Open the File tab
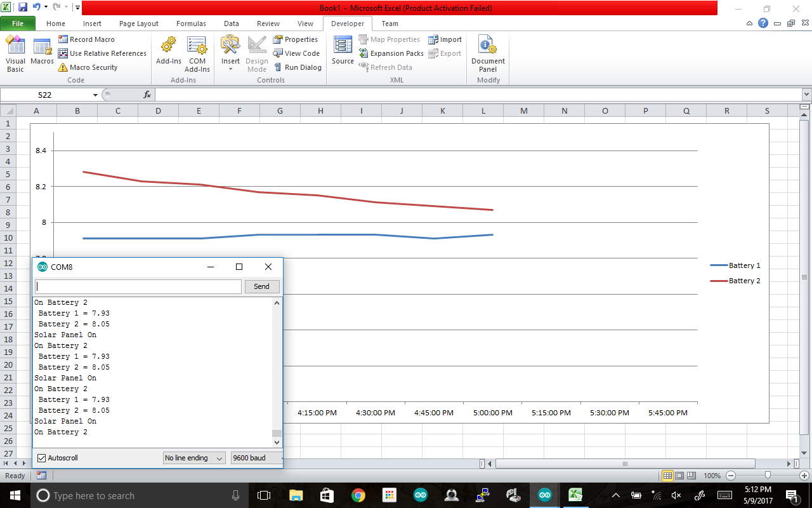The height and width of the screenshot is (508, 812). (18, 23)
